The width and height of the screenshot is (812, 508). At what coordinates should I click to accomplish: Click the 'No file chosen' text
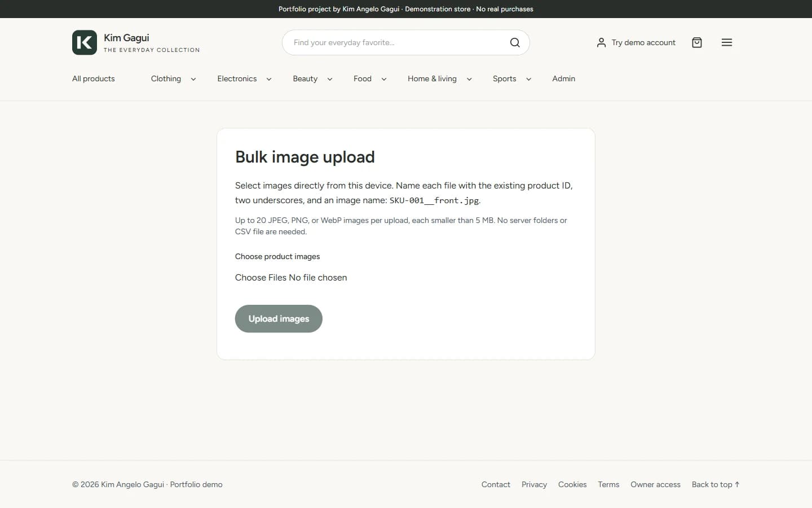tap(318, 278)
